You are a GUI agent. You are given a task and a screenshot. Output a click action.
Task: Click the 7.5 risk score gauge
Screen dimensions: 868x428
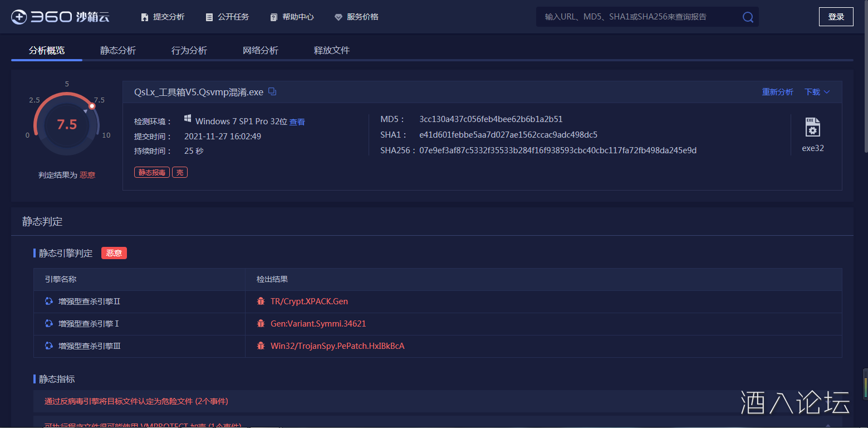[67, 124]
